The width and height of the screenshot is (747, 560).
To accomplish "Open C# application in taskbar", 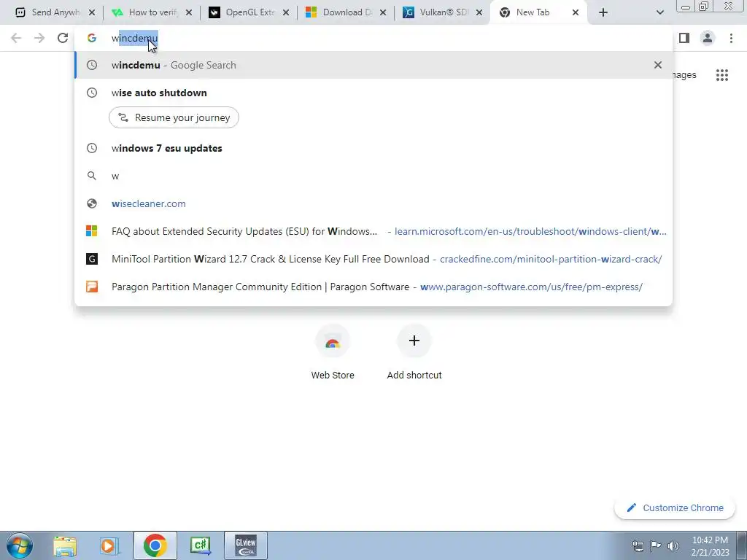I will coord(200,545).
